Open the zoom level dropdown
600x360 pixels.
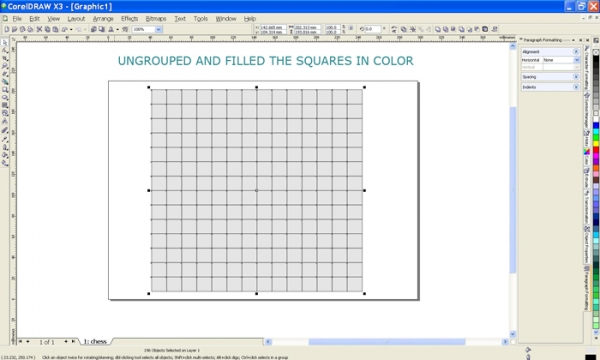pos(158,29)
